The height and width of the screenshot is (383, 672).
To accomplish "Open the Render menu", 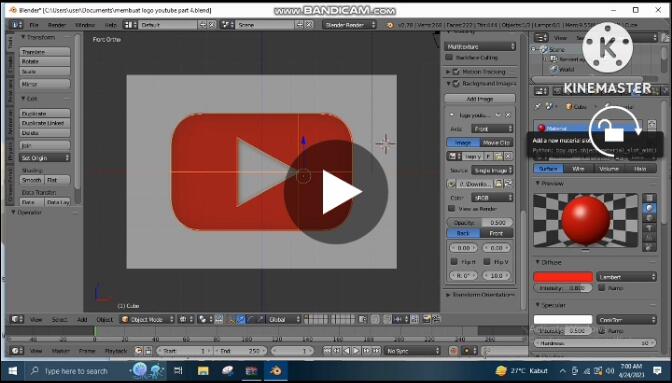I will point(57,25).
